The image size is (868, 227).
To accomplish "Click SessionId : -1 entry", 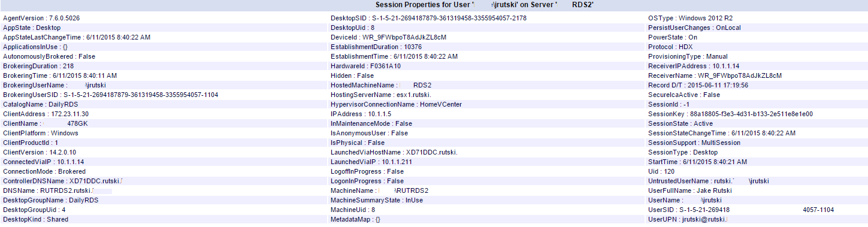I will (x=669, y=104).
